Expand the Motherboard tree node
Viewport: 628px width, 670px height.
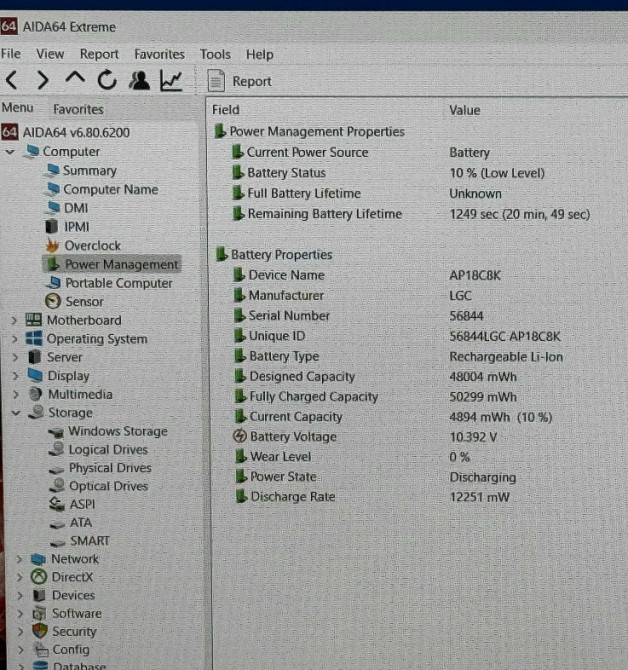15,320
